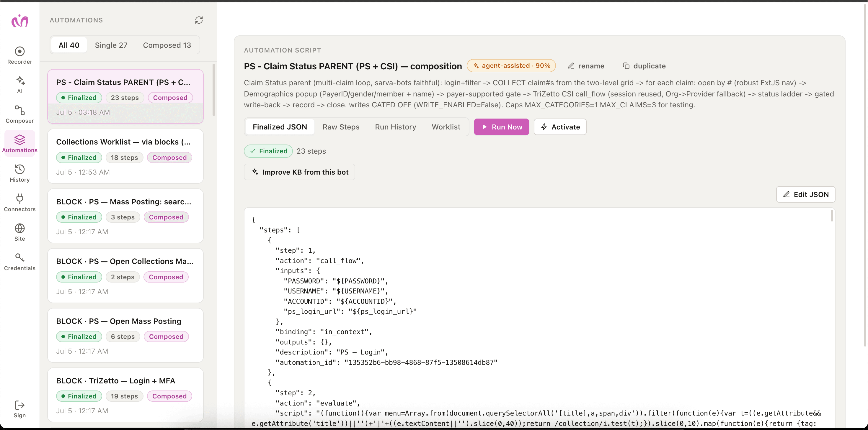Viewport: 868px width, 430px height.
Task: Open BLOCK PS Open Collections Ma... card
Action: [x=125, y=275]
